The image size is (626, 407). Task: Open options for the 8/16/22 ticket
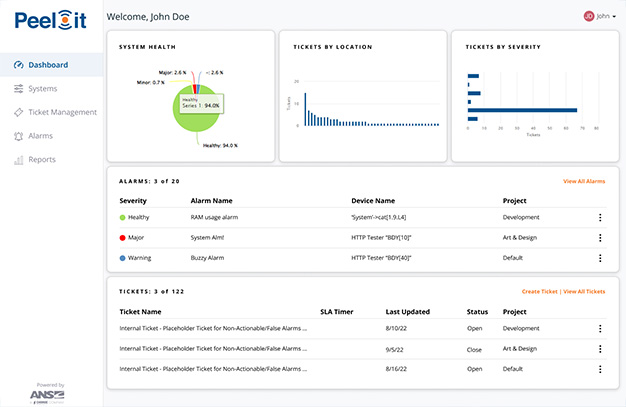coord(600,369)
